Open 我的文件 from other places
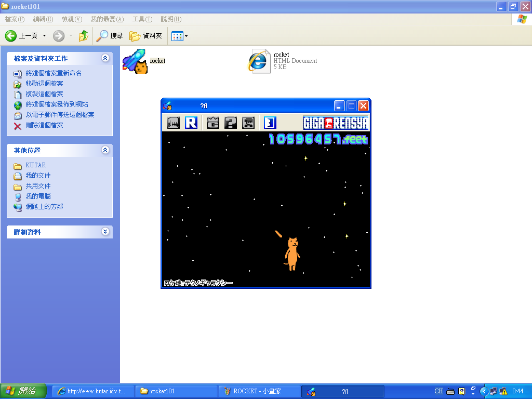532x399 pixels. point(38,176)
